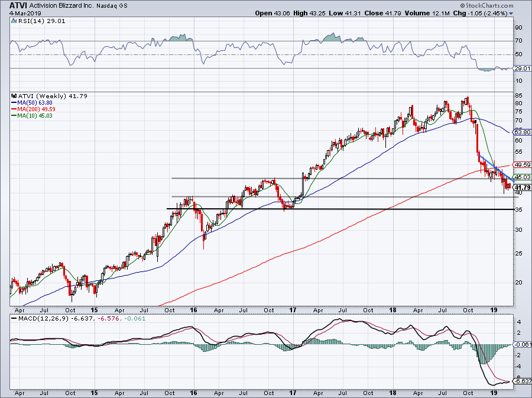Click the 35 price level on right axis

coord(519,210)
